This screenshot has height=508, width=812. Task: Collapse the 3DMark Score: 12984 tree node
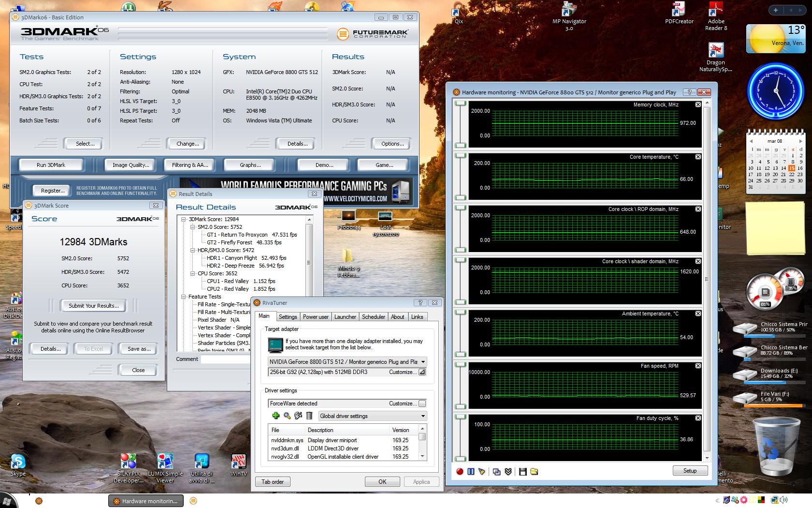point(184,219)
